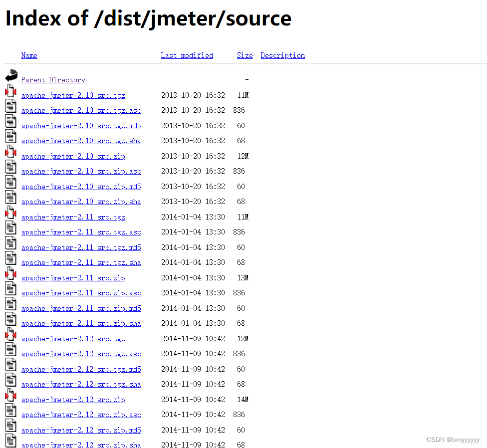Click the archive icon beside apache-jmeter-2.12_src.zip
487x448 pixels.
click(10, 395)
